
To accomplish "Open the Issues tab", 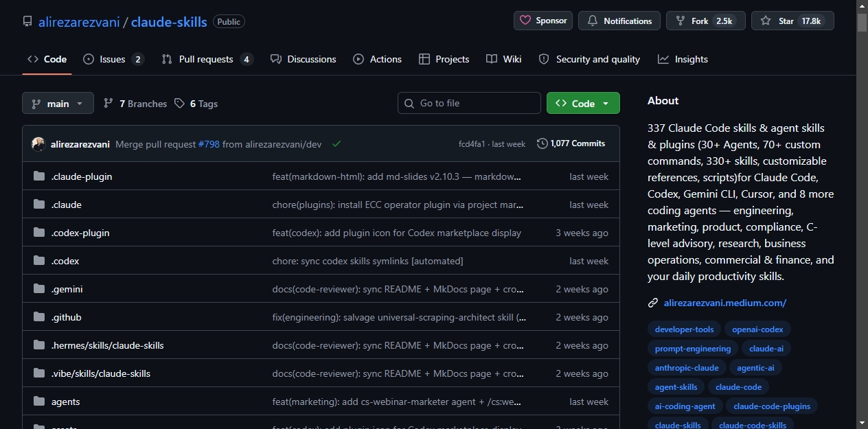I will (113, 59).
